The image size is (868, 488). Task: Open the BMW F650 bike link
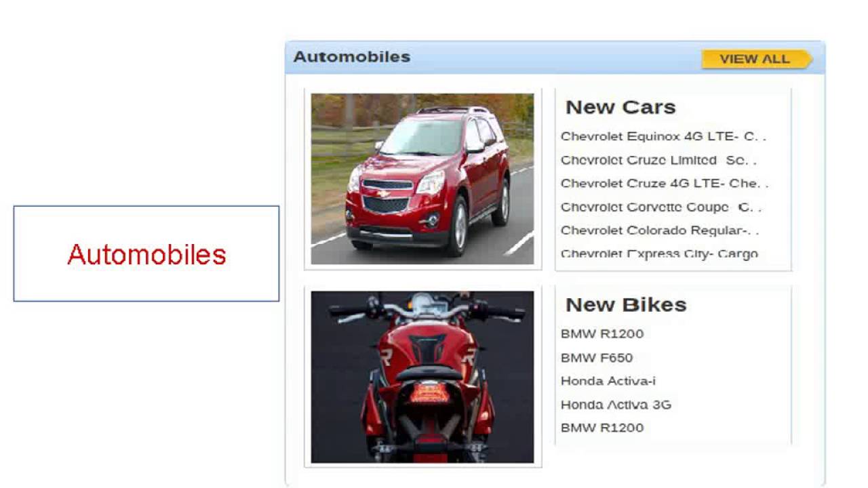click(x=597, y=357)
